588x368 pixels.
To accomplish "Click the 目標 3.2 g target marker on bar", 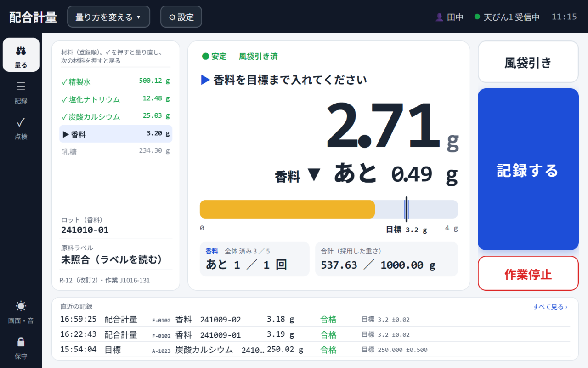I will (407, 209).
